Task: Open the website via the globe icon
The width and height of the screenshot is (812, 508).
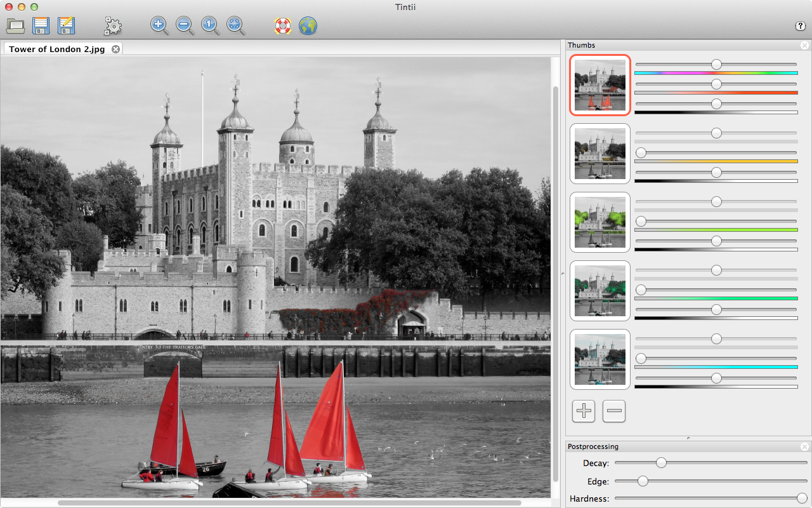Action: [x=308, y=26]
